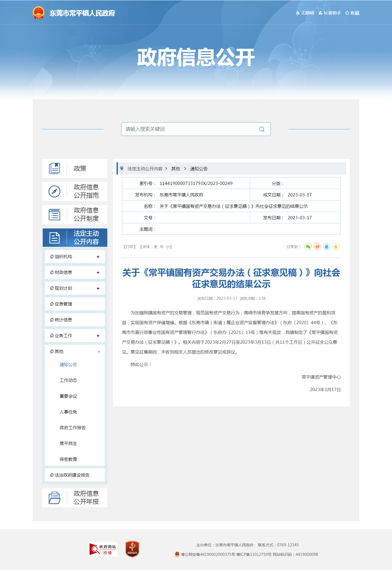Click 东莞市常平镇人民政府 header title
The image size is (392, 570).
pyautogui.click(x=82, y=13)
